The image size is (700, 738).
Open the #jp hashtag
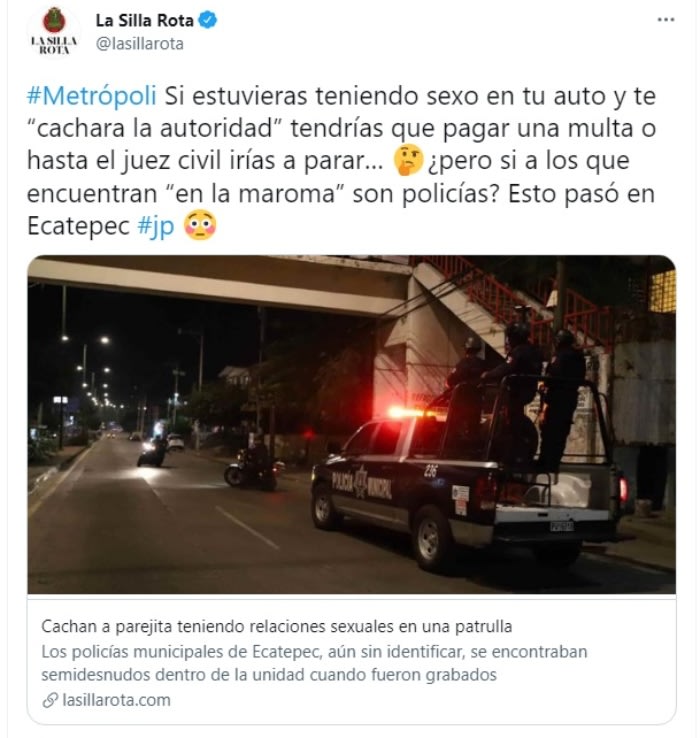156,225
